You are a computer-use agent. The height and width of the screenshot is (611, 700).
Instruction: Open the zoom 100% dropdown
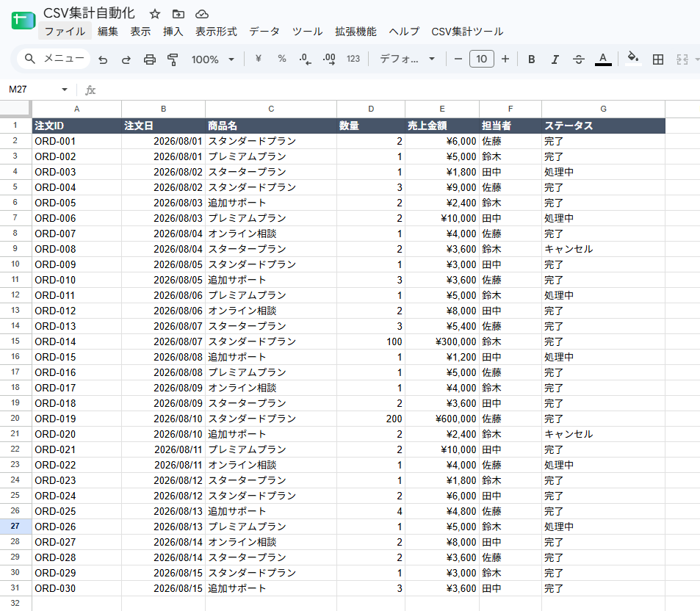(212, 59)
